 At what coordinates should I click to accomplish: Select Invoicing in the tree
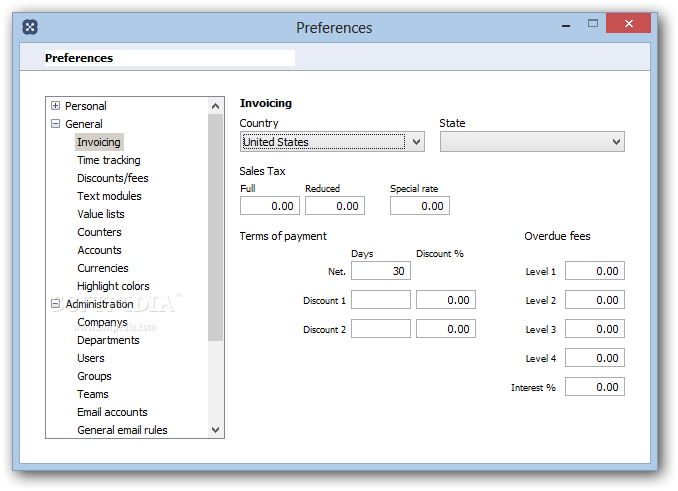[x=99, y=142]
